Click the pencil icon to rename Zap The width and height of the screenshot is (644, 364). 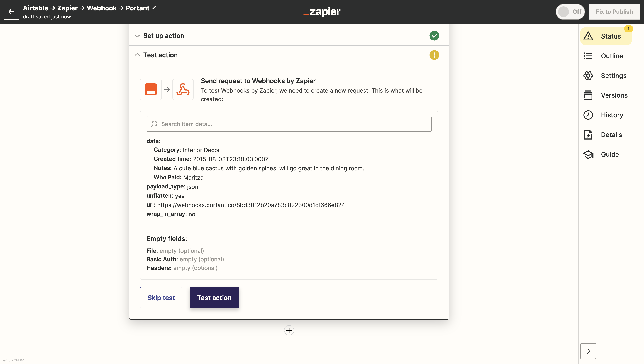coord(154,8)
